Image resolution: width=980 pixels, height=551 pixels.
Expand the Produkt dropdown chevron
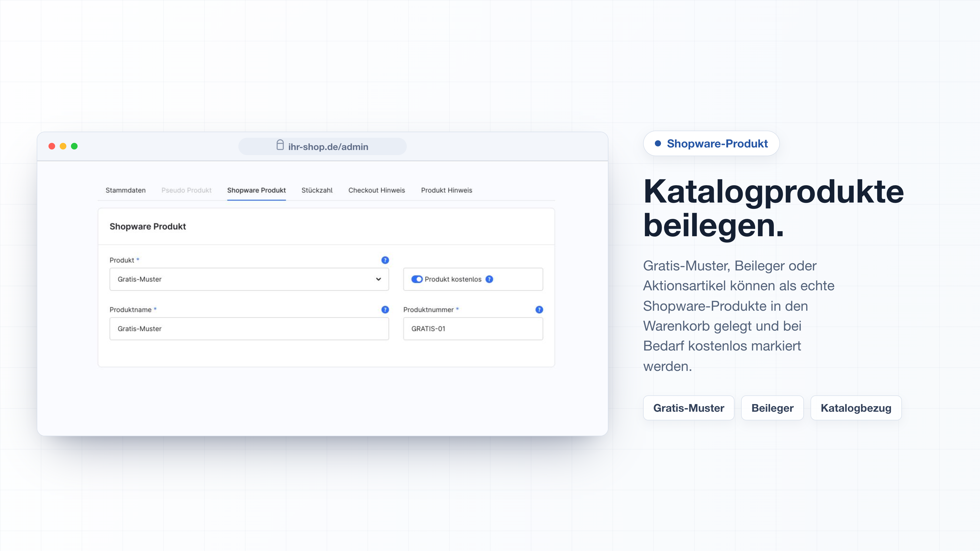[x=378, y=279]
